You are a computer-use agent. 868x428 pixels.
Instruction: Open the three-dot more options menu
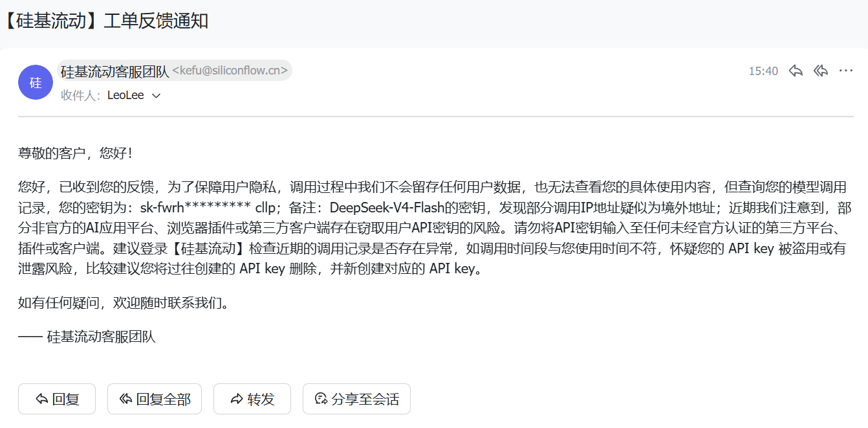click(846, 71)
